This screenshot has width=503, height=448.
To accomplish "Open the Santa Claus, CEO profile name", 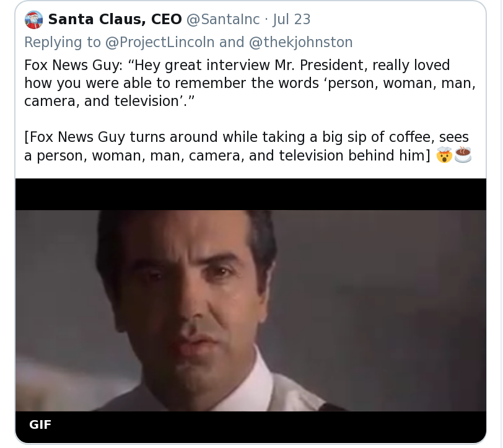I will coord(115,20).
